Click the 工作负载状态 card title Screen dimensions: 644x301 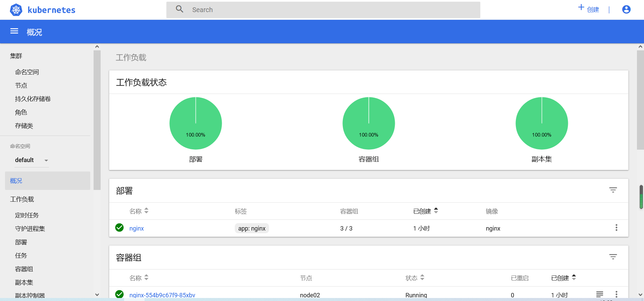(x=141, y=82)
